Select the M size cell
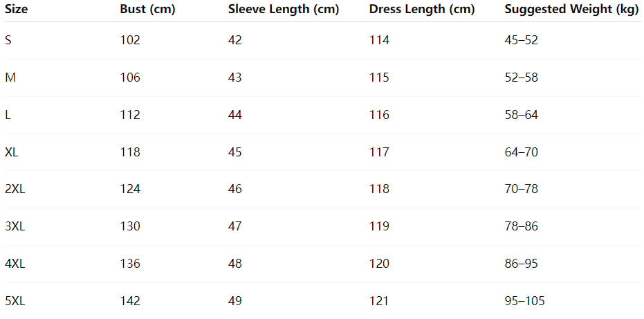The height and width of the screenshot is (319, 644). click(10, 78)
